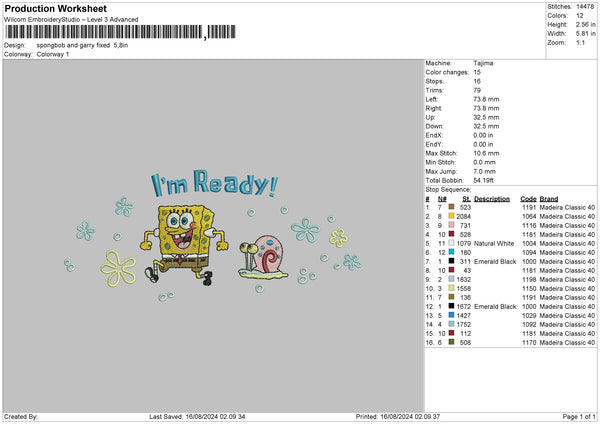Click the green swatch in stop row 16
This screenshot has width=600, height=424.
(x=451, y=342)
